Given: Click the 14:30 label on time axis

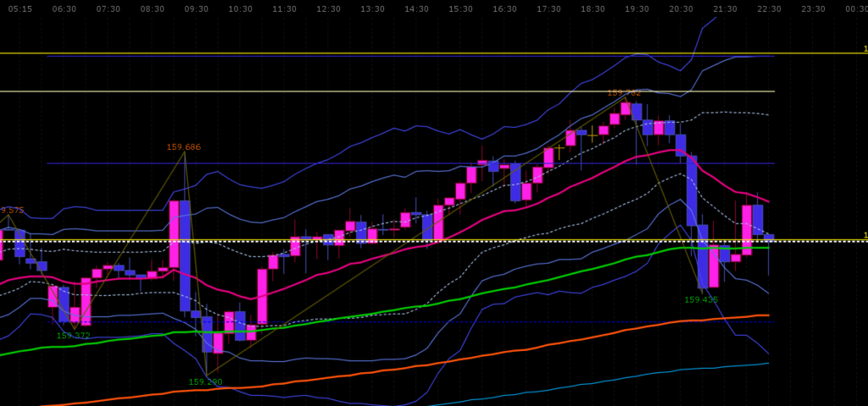Looking at the screenshot, I should (x=416, y=8).
